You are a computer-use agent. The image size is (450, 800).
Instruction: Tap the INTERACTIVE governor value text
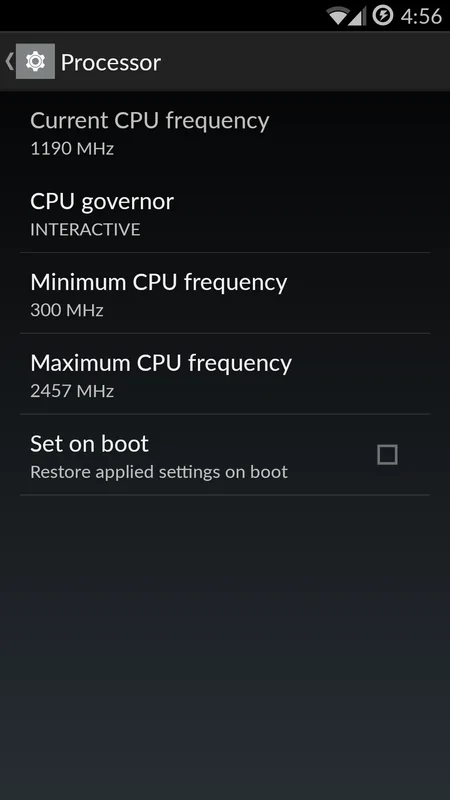point(85,230)
